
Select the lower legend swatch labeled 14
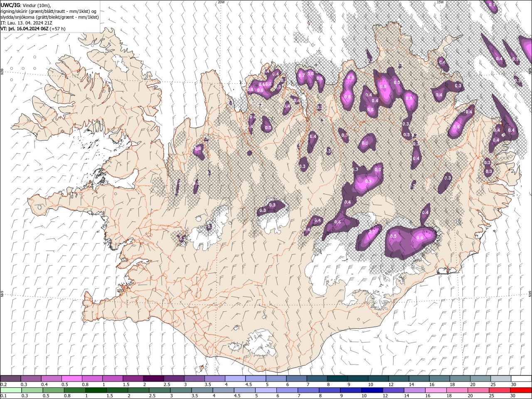[x=415, y=390]
